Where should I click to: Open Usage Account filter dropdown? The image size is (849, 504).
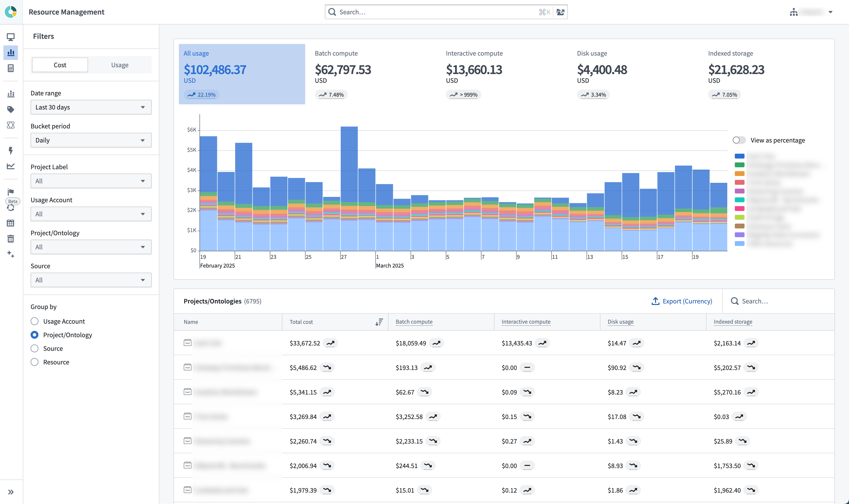pyautogui.click(x=91, y=214)
